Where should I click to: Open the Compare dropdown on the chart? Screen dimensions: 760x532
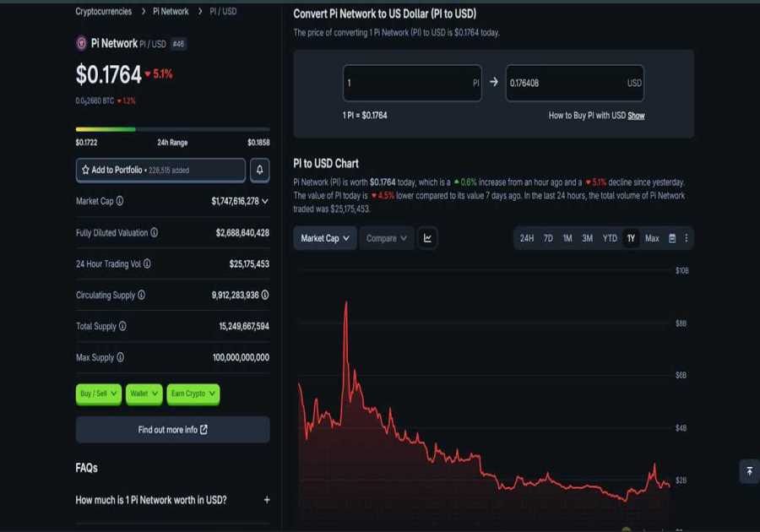coord(385,238)
